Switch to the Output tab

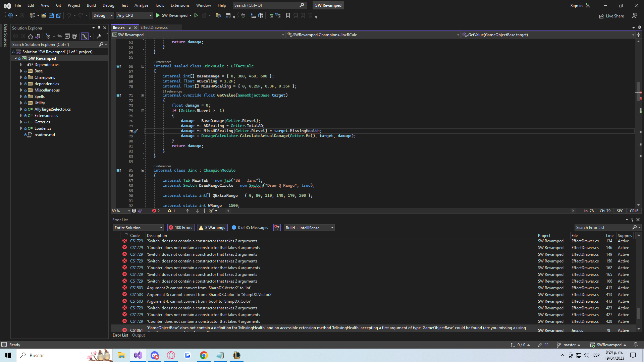coord(138,335)
